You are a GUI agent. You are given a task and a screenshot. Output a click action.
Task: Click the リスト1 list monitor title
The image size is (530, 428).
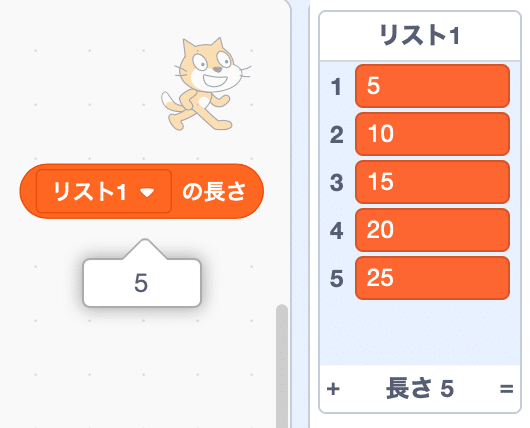point(419,35)
